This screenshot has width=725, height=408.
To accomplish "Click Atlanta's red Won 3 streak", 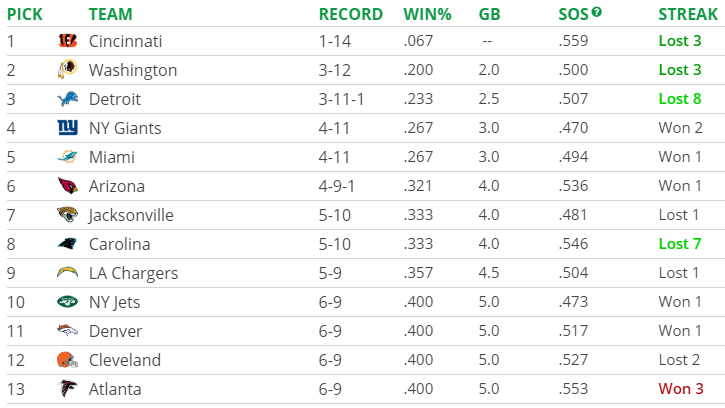I will click(681, 389).
